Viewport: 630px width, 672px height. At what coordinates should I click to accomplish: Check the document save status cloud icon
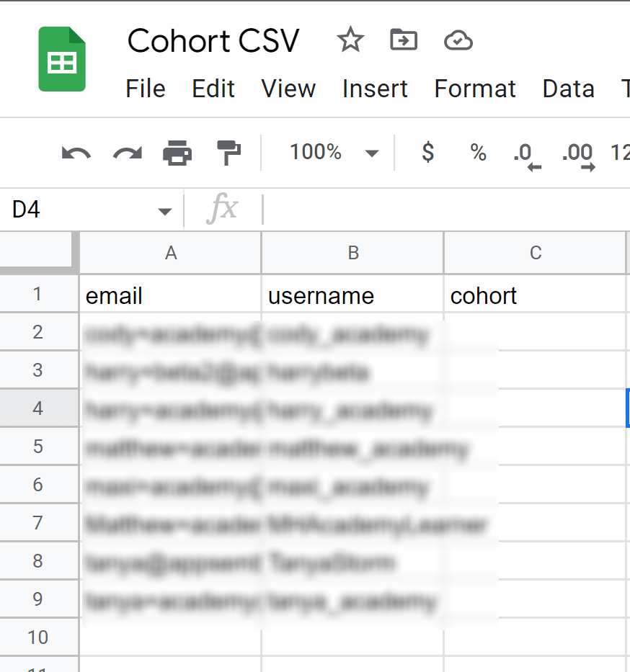458,40
